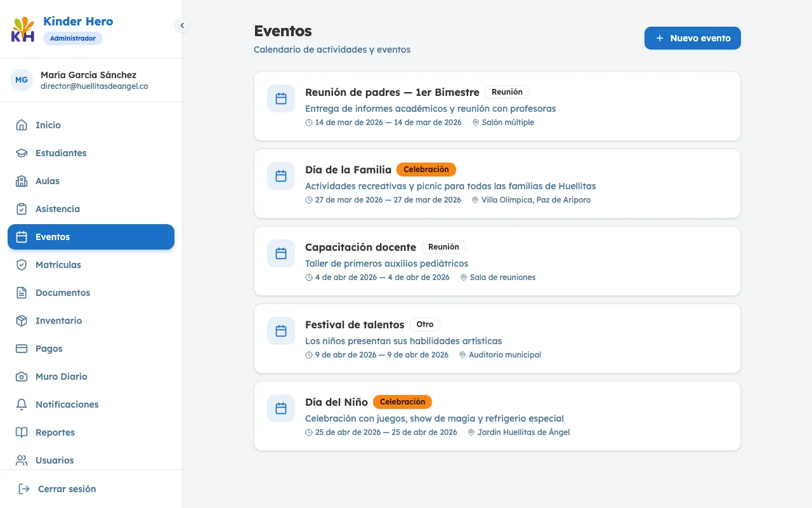Open the Reportes book icon
812x508 pixels.
21,432
